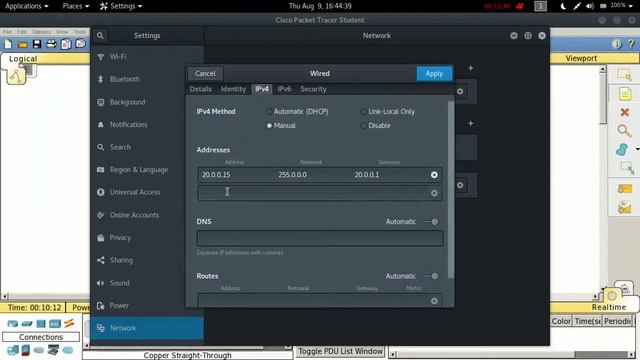Open Sound settings panel
Image resolution: width=640 pixels, height=360 pixels.
[x=147, y=283]
